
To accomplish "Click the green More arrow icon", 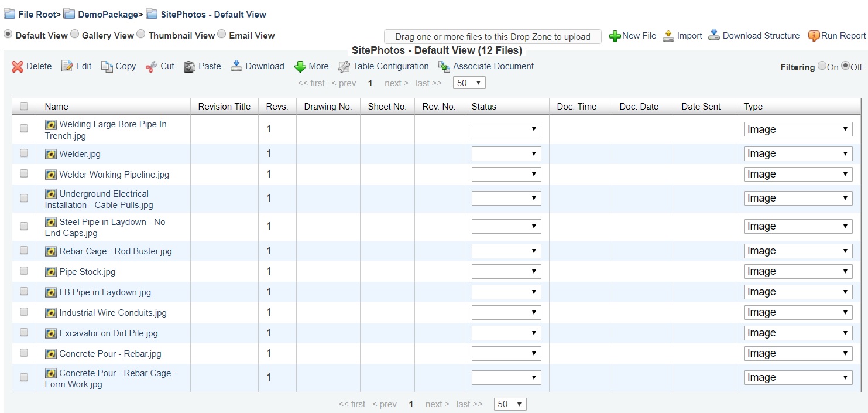I will pos(300,67).
